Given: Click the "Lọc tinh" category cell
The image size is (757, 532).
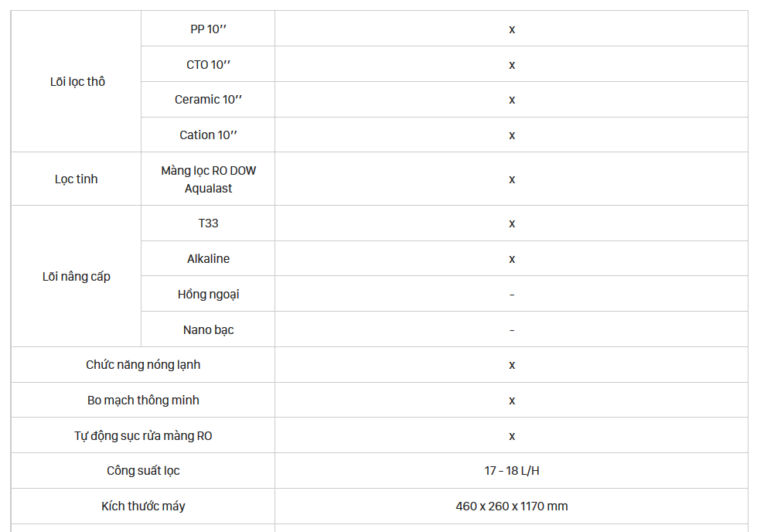Looking at the screenshot, I should (x=77, y=179).
